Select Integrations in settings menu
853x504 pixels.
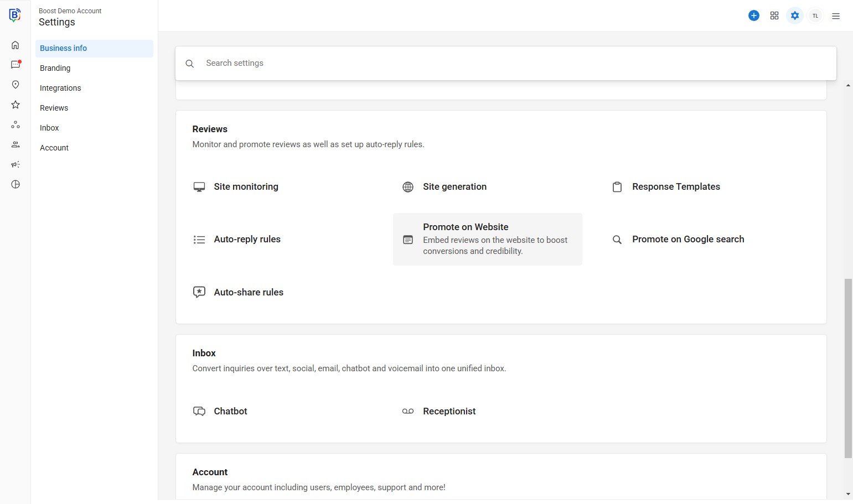(x=60, y=88)
